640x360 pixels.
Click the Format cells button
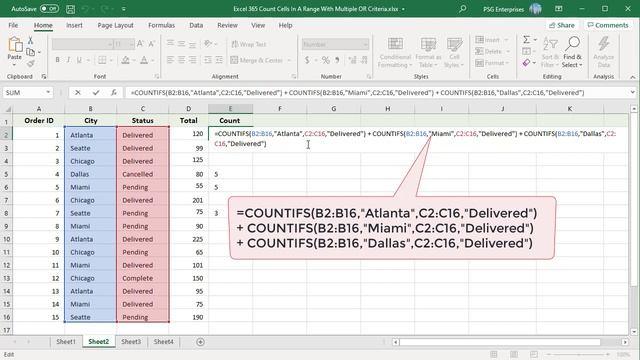point(488,63)
